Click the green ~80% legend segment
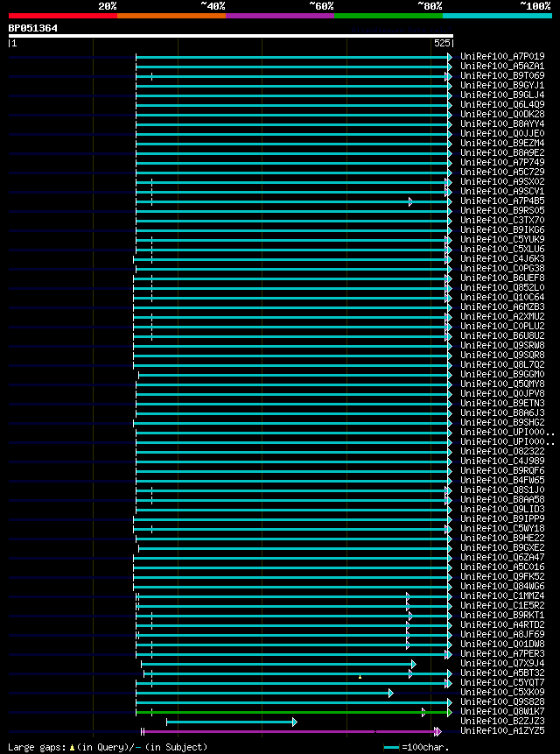 (x=388, y=16)
